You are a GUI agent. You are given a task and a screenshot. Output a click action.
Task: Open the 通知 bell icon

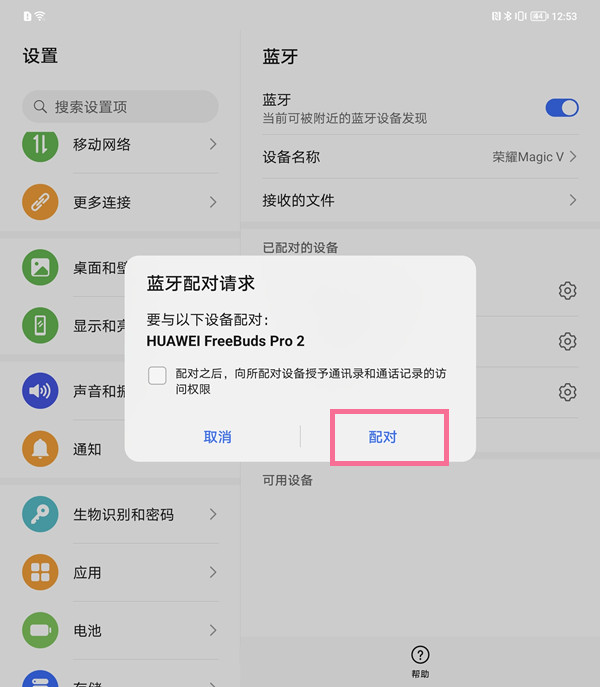(x=40, y=449)
